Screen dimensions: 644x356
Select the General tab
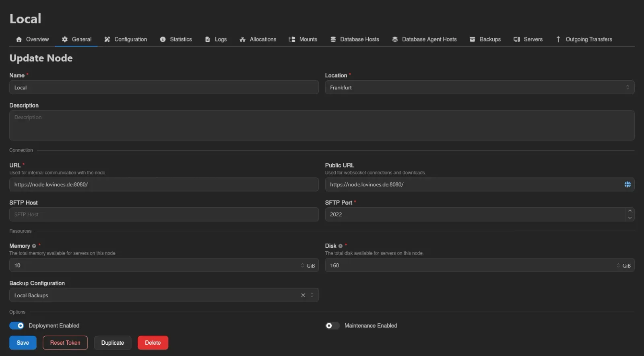tap(77, 39)
